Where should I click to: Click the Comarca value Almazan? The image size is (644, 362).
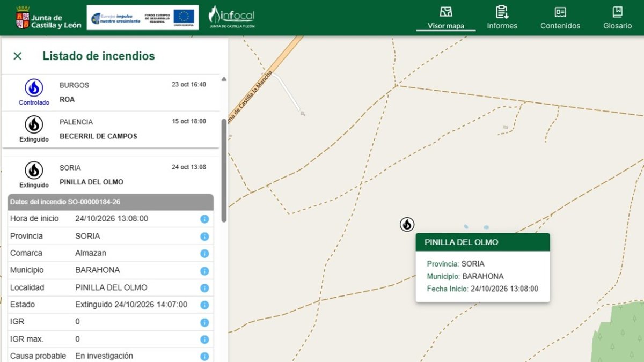tap(91, 253)
